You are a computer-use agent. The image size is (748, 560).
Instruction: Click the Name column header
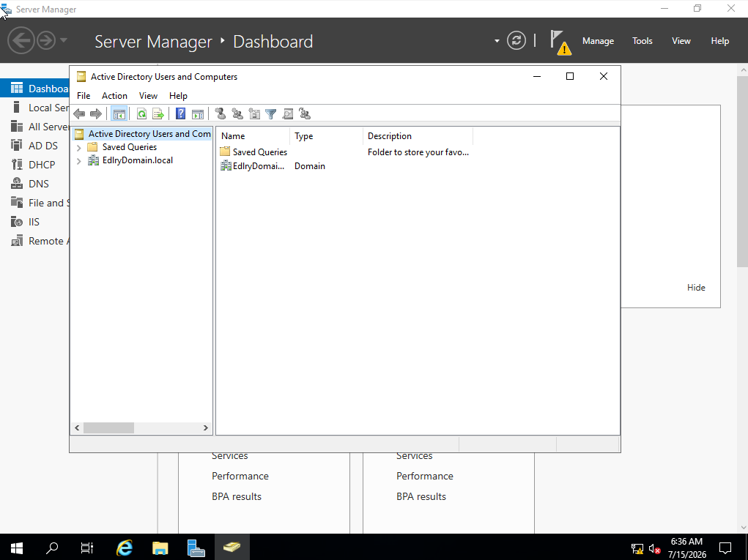tap(253, 136)
